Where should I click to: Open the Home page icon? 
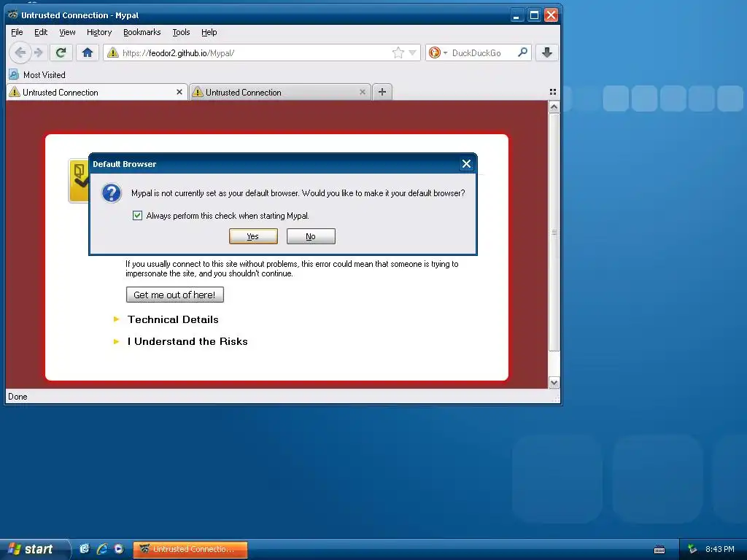click(88, 52)
